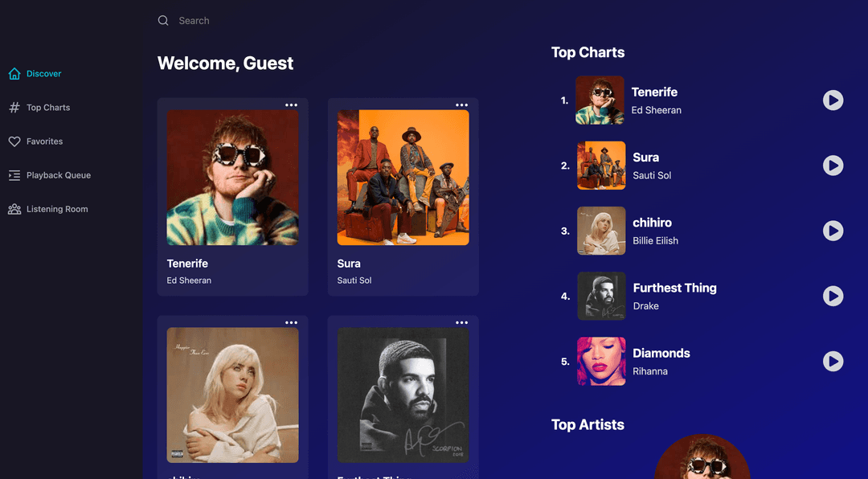
Task: Open Playback Queue in sidebar
Action: click(49, 175)
